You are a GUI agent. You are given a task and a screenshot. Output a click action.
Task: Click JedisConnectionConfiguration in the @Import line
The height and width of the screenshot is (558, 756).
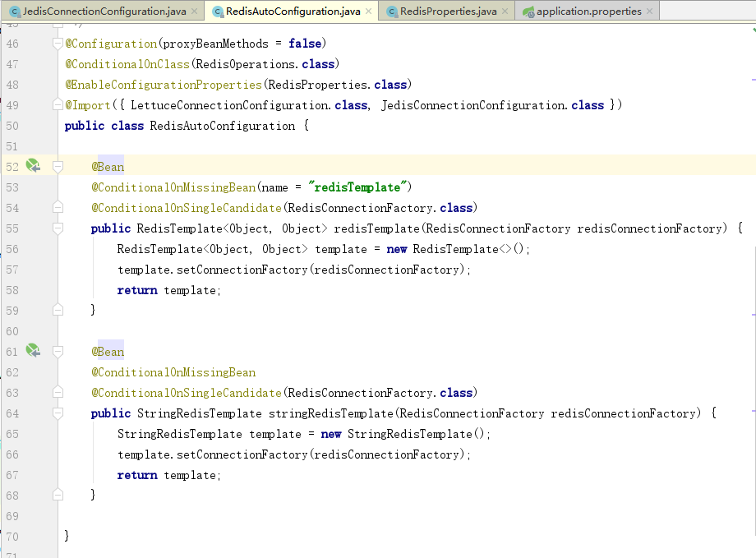[x=473, y=105]
